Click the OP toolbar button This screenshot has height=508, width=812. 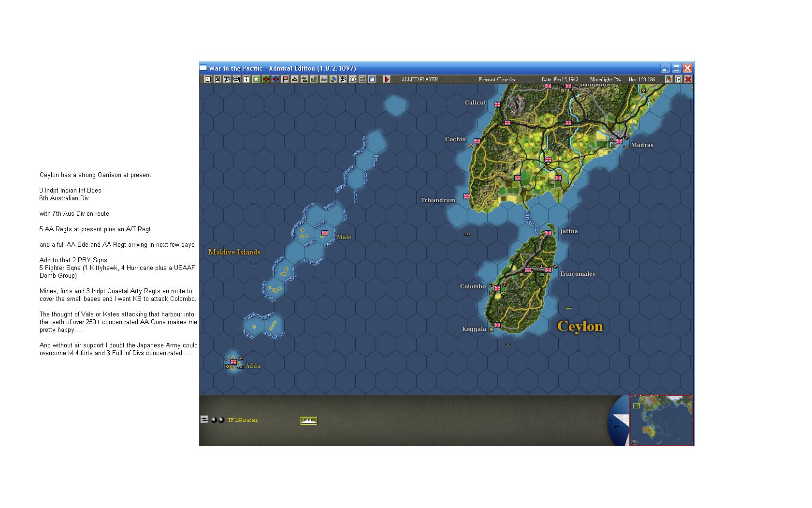[x=353, y=79]
